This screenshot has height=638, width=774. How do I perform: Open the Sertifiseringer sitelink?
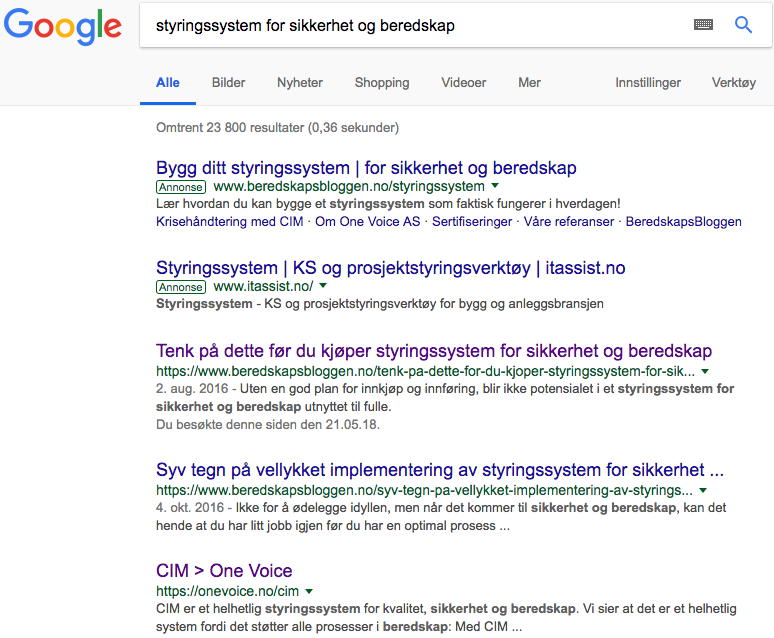click(x=472, y=221)
